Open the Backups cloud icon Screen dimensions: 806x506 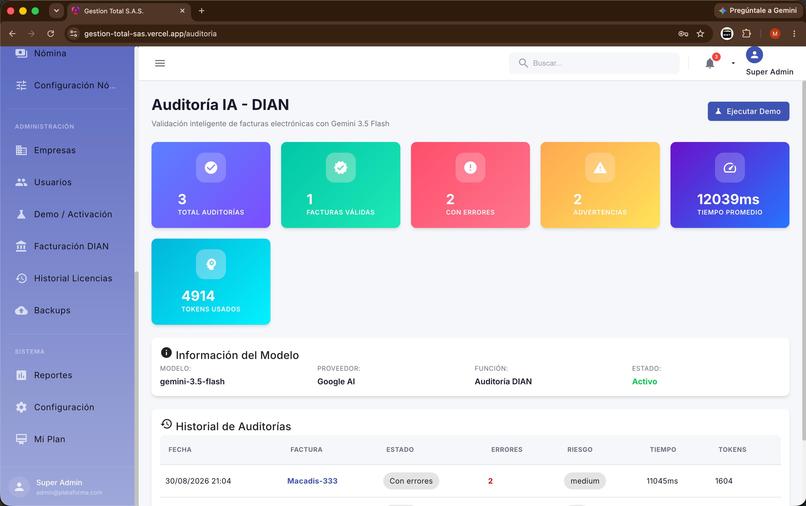coord(21,311)
